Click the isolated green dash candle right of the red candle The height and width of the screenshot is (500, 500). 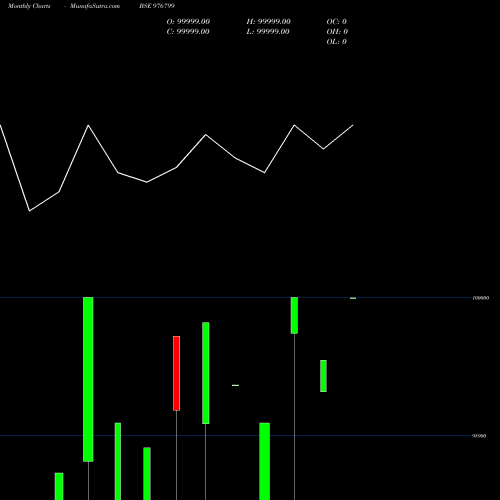[235, 385]
